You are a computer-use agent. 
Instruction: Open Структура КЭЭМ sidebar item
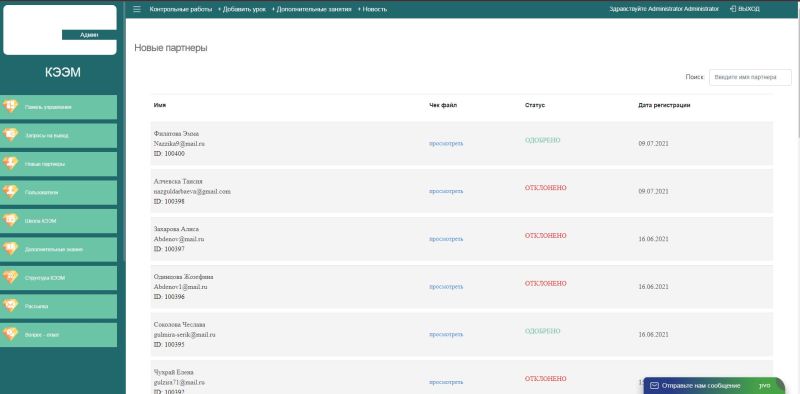click(58, 278)
